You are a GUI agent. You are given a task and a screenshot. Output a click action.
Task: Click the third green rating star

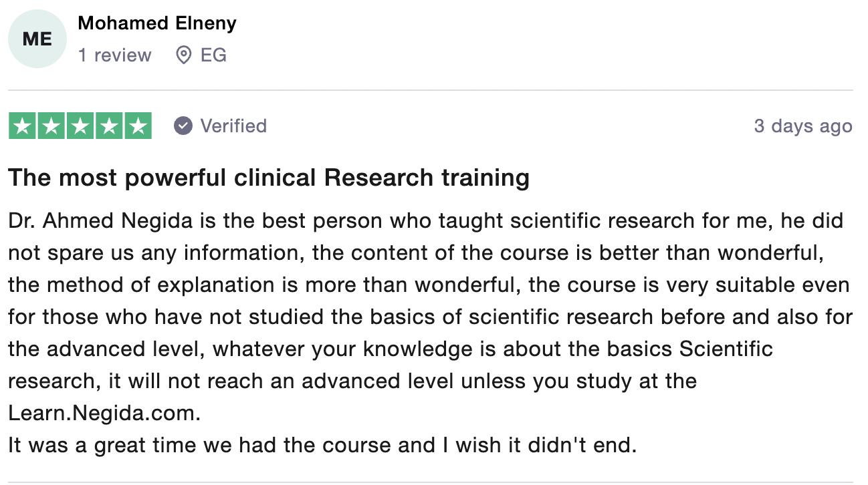point(80,126)
